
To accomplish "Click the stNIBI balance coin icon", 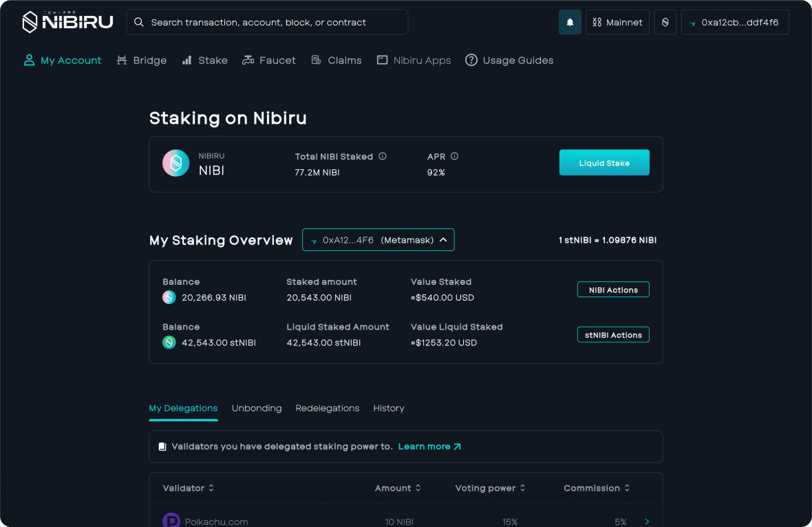I will click(169, 342).
